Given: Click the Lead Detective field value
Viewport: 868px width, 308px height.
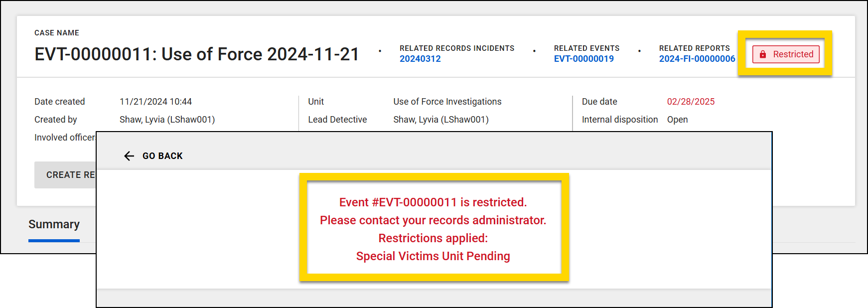Looking at the screenshot, I should (440, 120).
